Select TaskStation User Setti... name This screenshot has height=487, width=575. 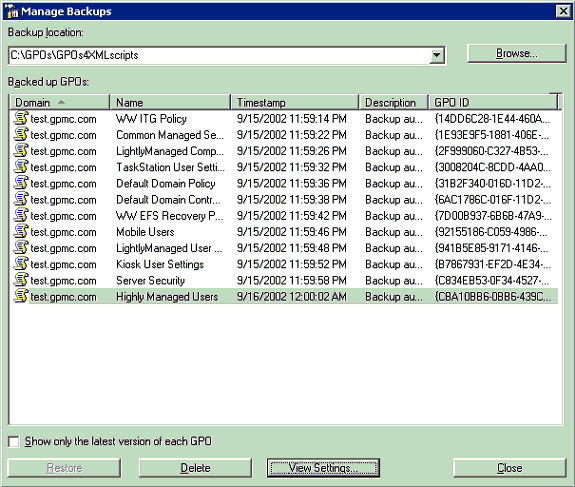pyautogui.click(x=170, y=167)
